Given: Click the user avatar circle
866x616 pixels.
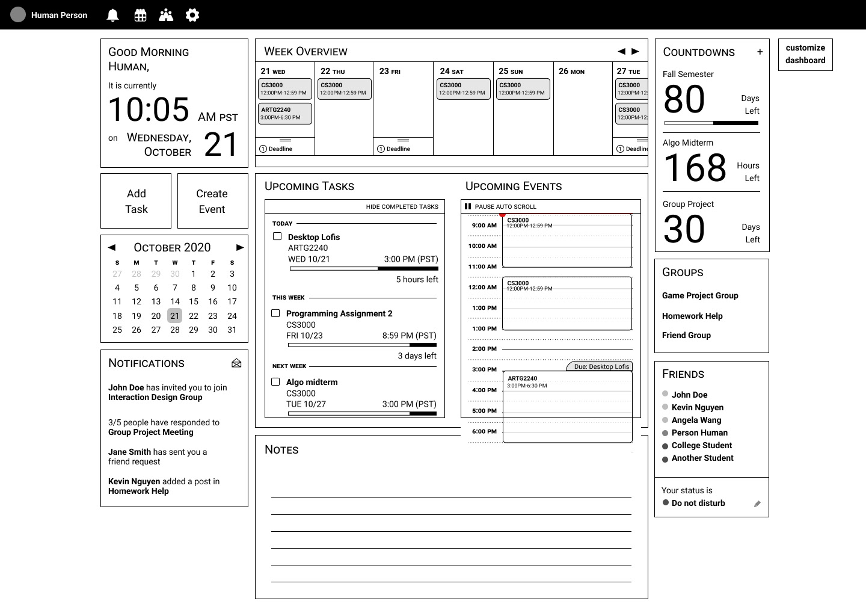Looking at the screenshot, I should click(x=18, y=14).
